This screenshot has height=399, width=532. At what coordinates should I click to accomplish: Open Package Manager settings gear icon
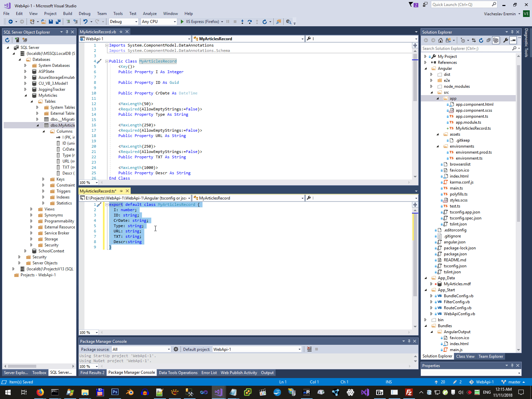tap(176, 349)
